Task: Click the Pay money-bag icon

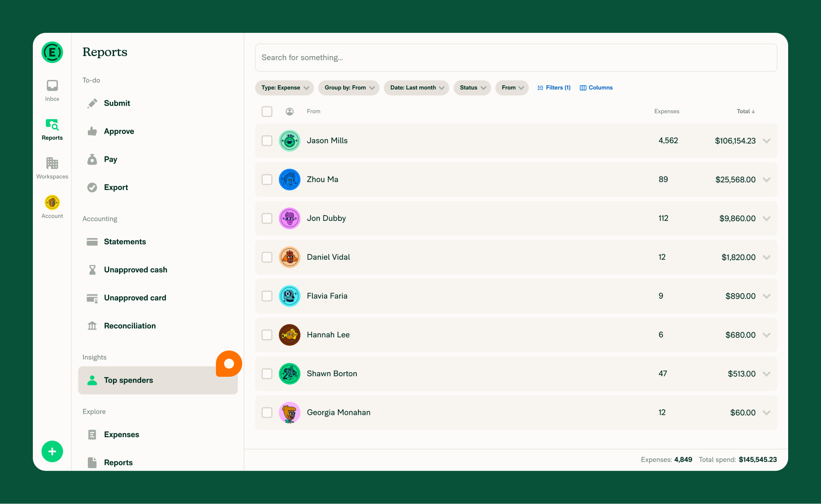Action: pyautogui.click(x=92, y=159)
